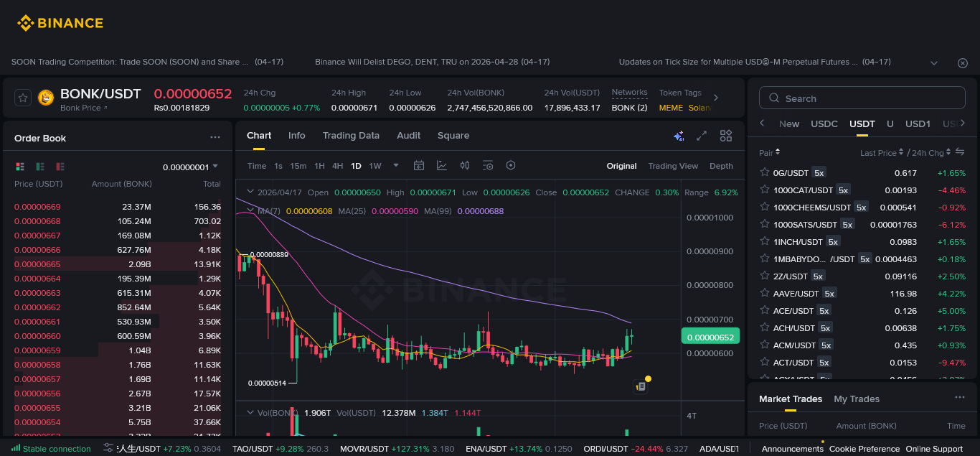Select combined buy and sell order book view
Image resolution: width=980 pixels, height=456 pixels.
[20, 167]
